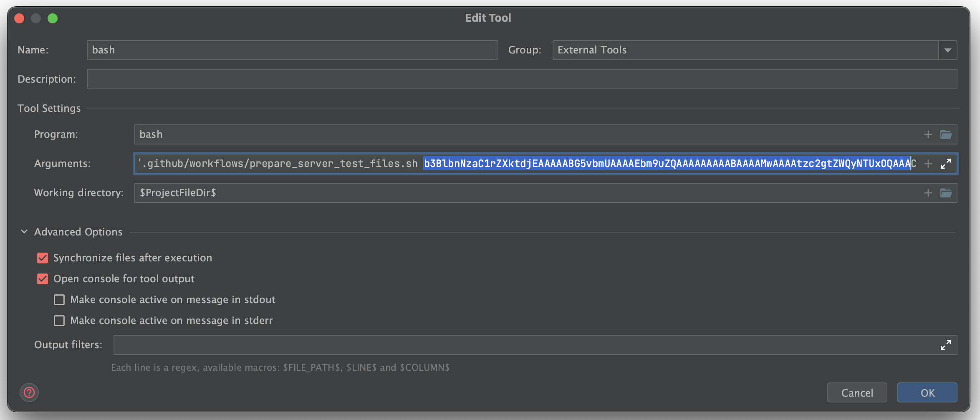Insert macro in Working directory field
The width and height of the screenshot is (980, 420).
(928, 193)
